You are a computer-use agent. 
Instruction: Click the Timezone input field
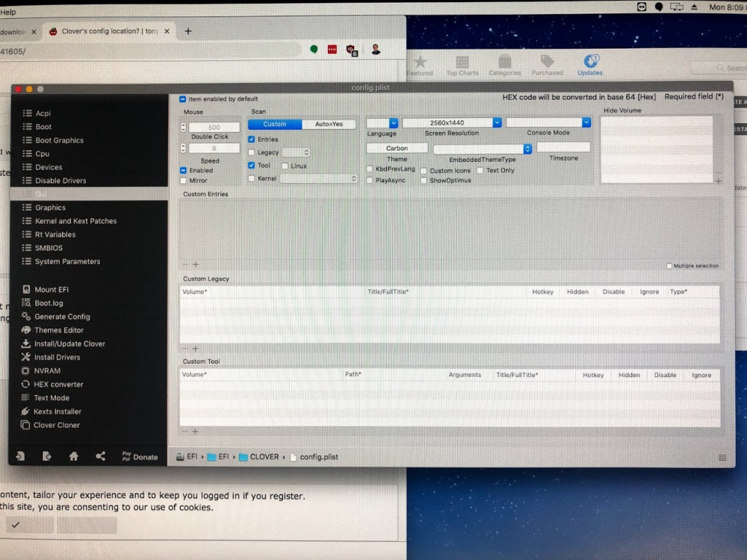tap(563, 147)
